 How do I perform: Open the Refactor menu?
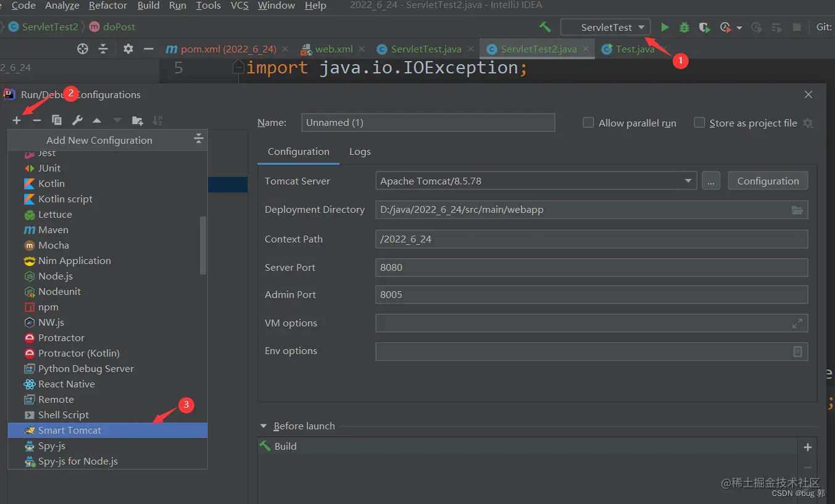tap(108, 6)
